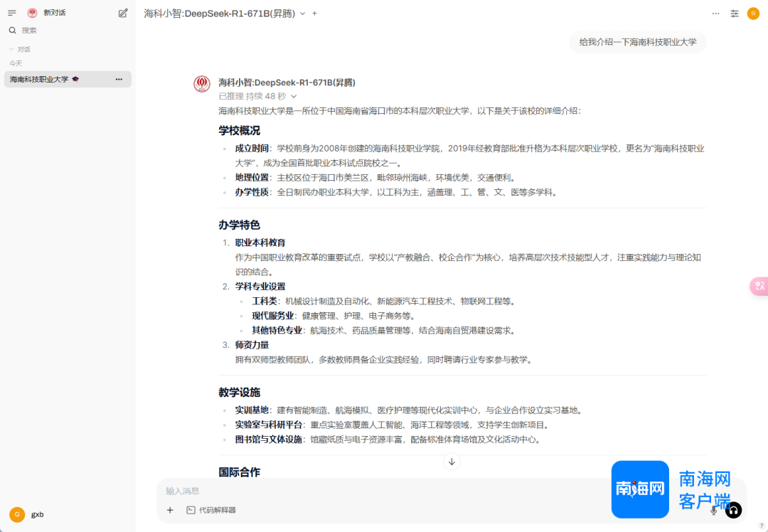Click the response model name 海科小智:DeepSeek-R1-671B(昇腾)
The height and width of the screenshot is (532, 768).
(x=287, y=83)
